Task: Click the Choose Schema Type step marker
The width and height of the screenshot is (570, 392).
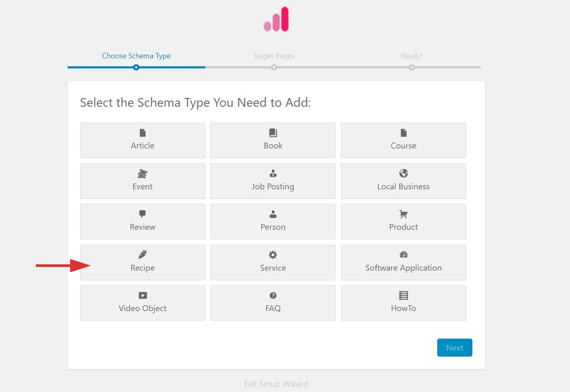Action: click(x=136, y=67)
